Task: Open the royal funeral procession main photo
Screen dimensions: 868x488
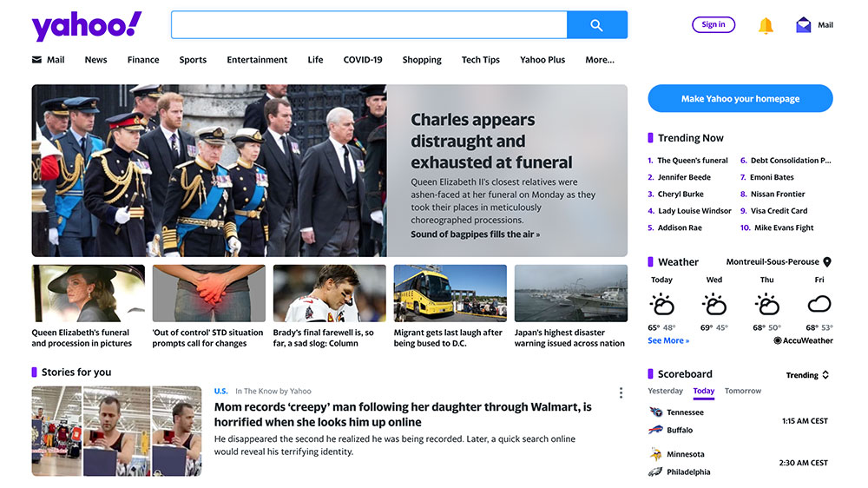Action: tap(209, 170)
